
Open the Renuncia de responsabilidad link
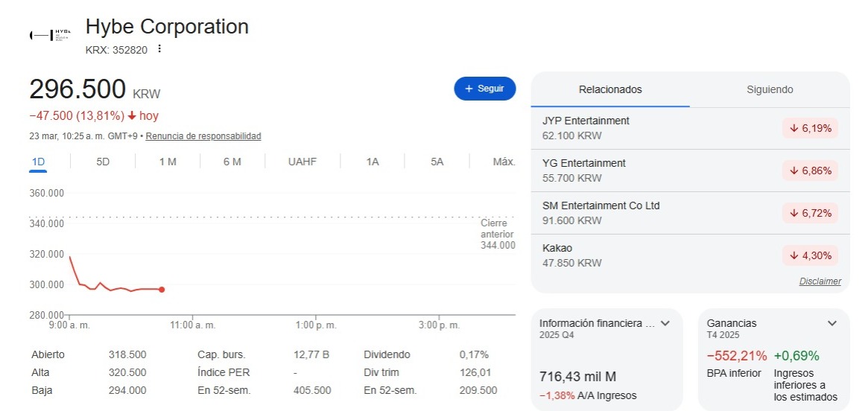click(x=203, y=136)
